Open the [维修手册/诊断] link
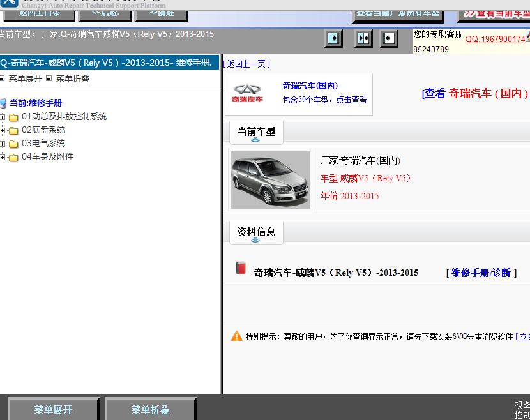Image resolution: width=530 pixels, height=420 pixels. point(481,273)
